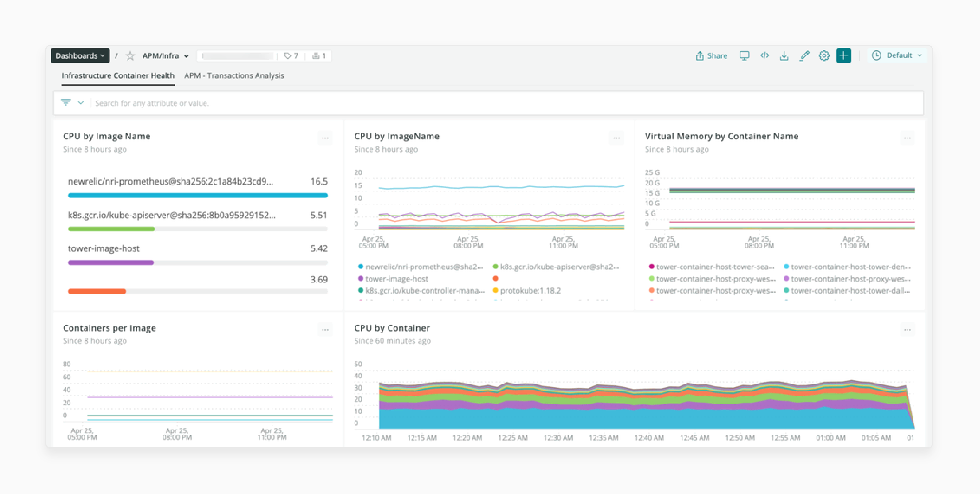
Task: Click the entities icon showing 1
Action: pos(319,56)
